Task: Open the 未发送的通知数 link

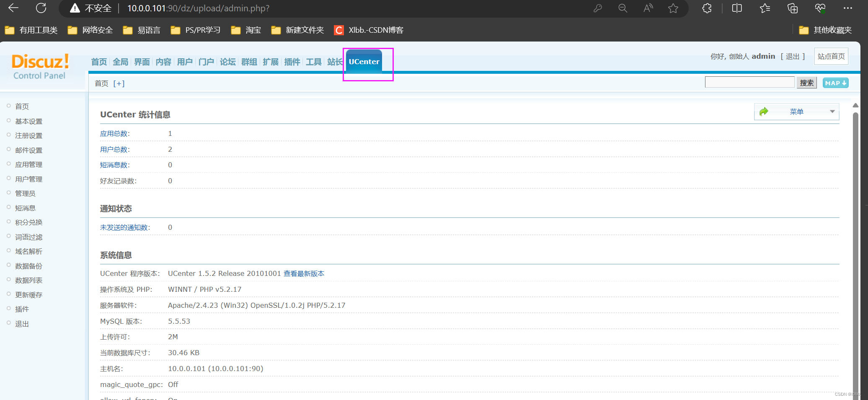Action: tap(124, 227)
